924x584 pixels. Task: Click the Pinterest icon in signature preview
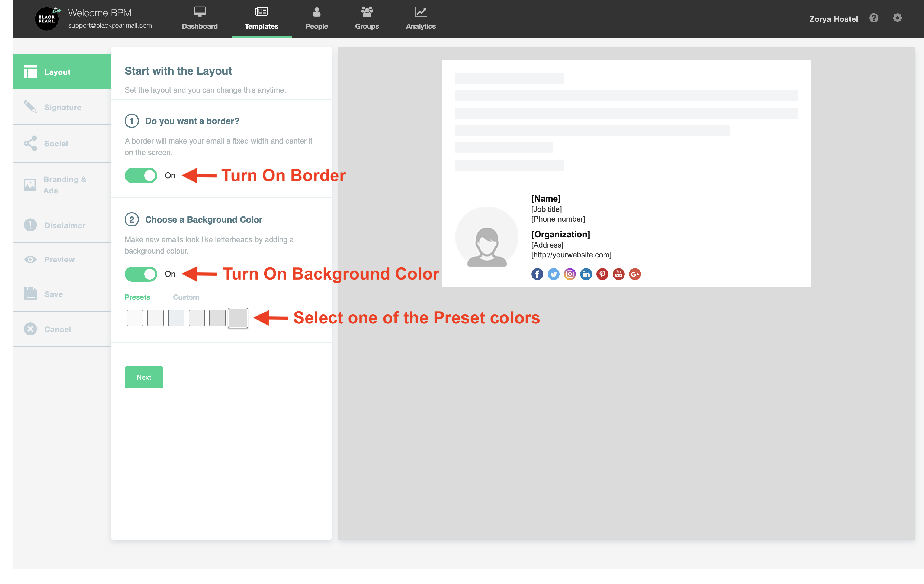point(602,274)
